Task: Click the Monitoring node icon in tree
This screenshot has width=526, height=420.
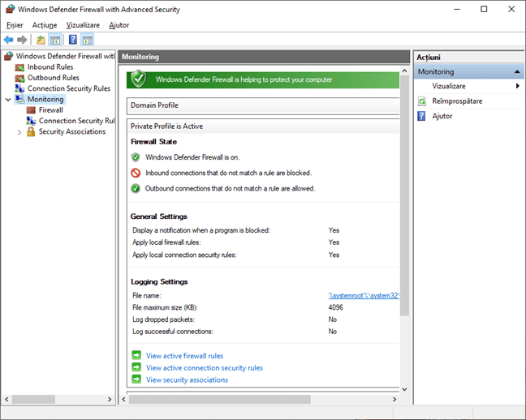Action: 19,99
